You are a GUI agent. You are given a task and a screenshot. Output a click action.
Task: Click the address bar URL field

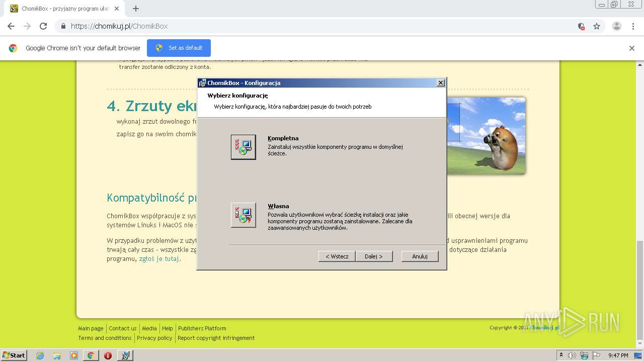click(322, 26)
